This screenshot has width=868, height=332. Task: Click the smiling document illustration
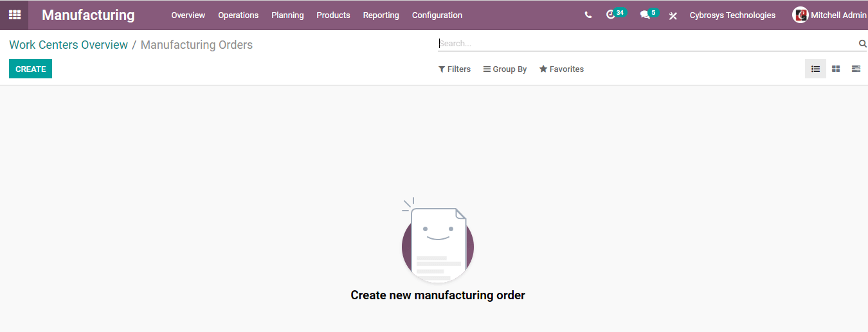(438, 241)
